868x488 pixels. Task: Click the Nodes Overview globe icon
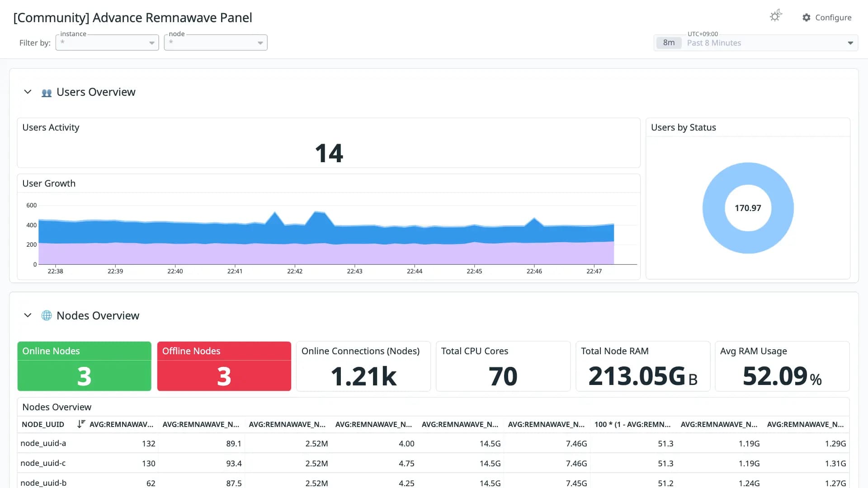[x=47, y=315]
